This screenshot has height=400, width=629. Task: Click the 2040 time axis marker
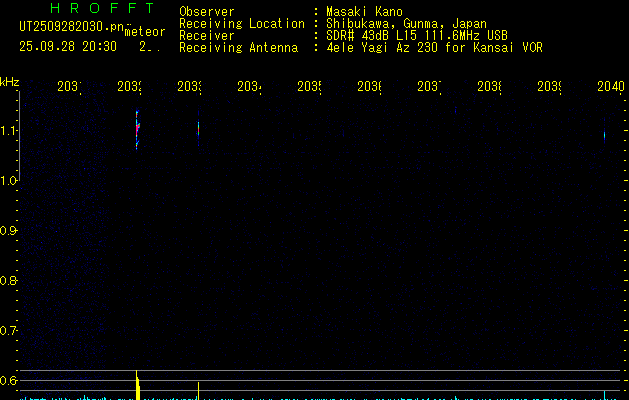coord(611,86)
